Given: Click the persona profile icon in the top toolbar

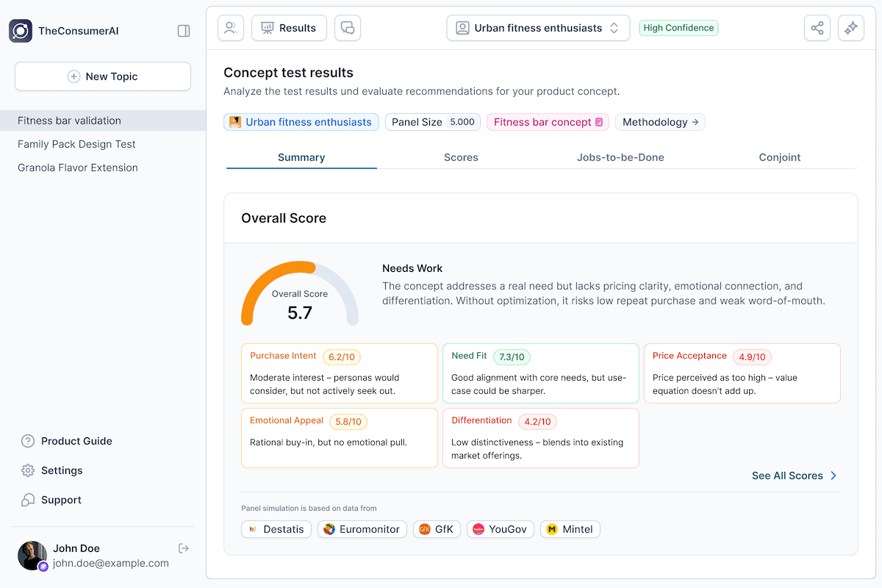Looking at the screenshot, I should (230, 27).
